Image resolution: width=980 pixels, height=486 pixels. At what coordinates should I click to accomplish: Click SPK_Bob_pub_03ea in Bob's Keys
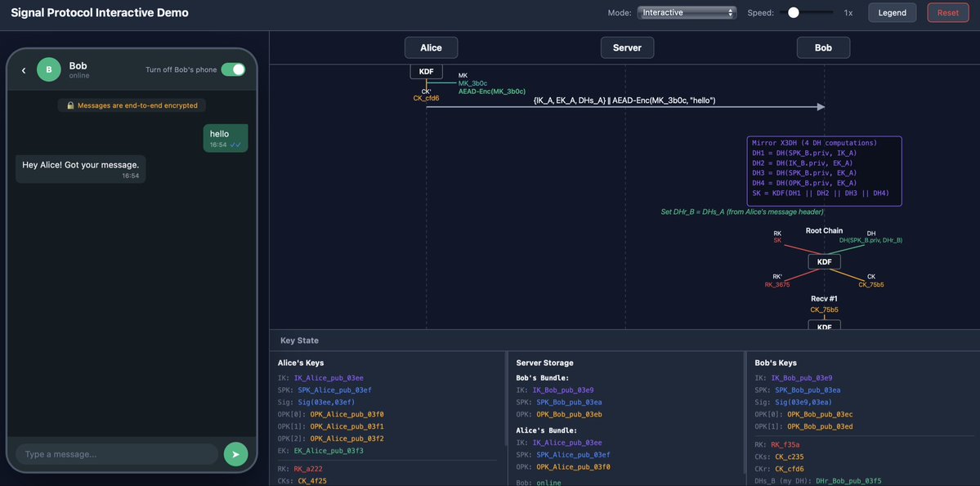[x=806, y=390]
